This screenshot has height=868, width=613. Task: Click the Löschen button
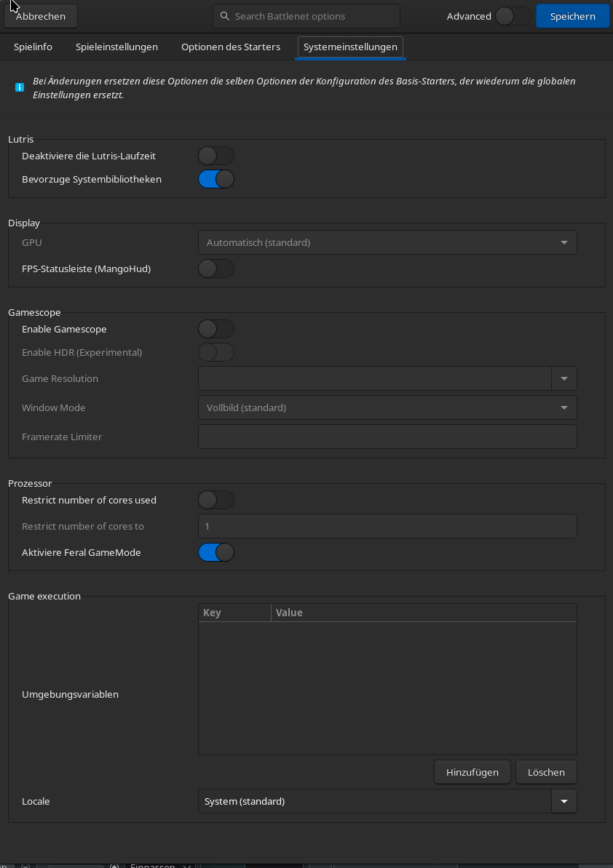(546, 772)
